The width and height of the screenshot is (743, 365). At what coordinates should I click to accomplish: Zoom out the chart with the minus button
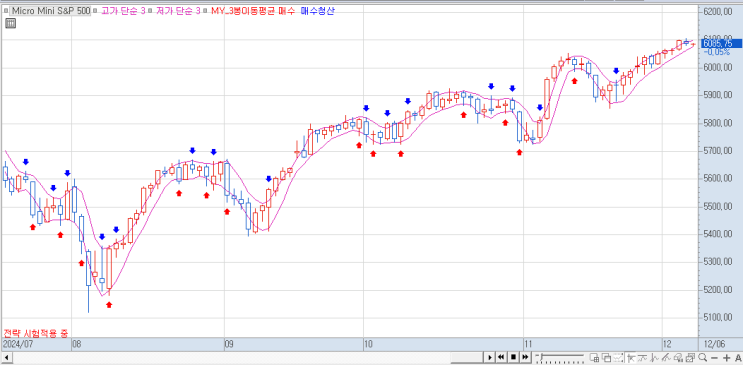click(714, 357)
